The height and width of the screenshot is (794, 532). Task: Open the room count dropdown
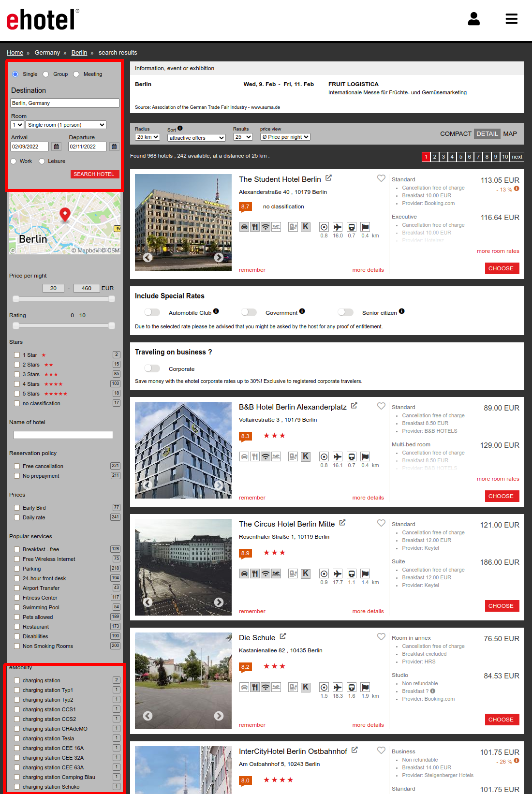[x=17, y=125]
